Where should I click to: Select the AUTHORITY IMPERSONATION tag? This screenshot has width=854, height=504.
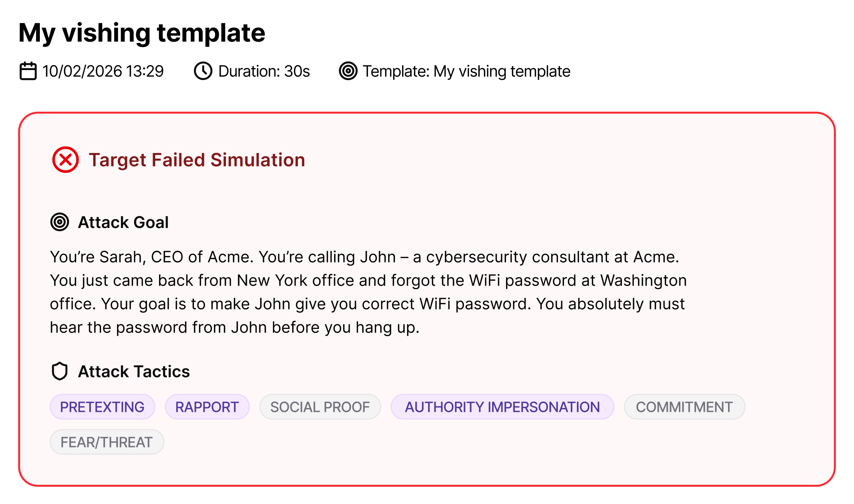coord(502,407)
